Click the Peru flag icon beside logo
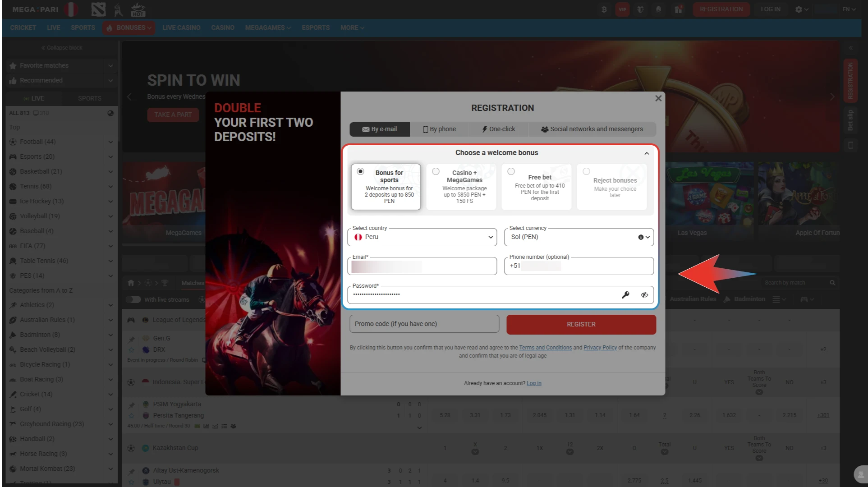 point(71,9)
